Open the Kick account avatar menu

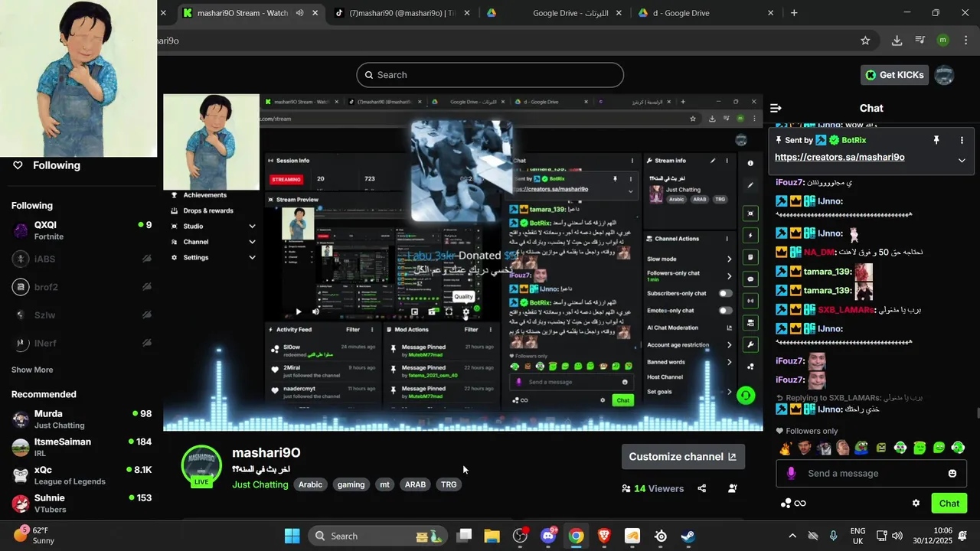tap(944, 75)
